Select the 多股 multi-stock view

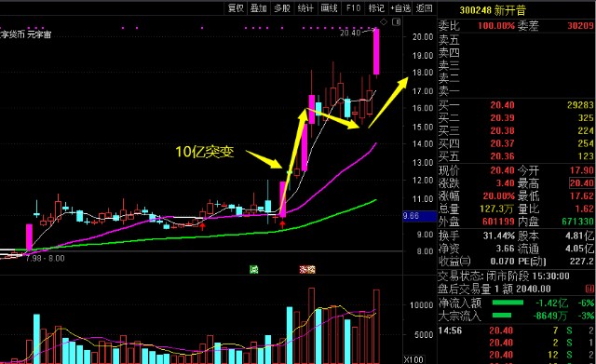(282, 8)
